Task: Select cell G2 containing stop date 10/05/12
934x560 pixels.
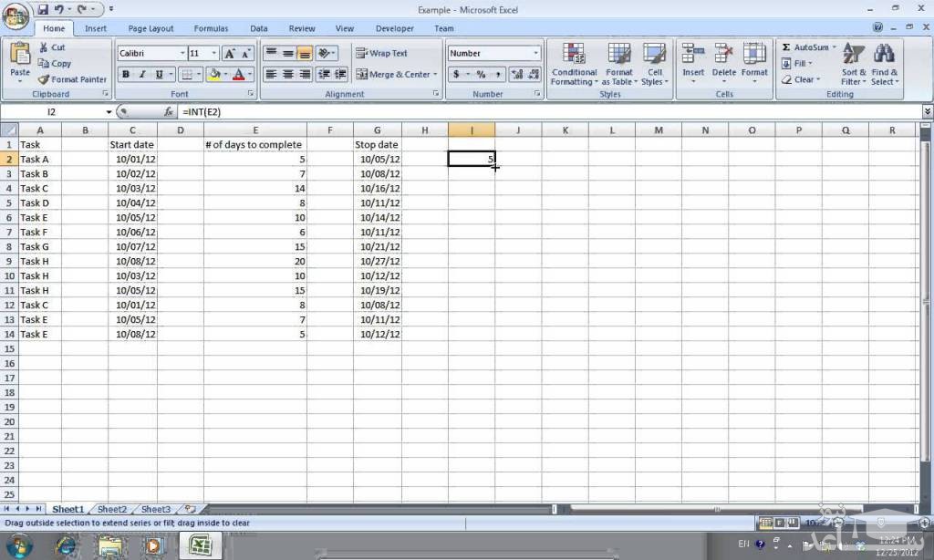Action: click(378, 159)
